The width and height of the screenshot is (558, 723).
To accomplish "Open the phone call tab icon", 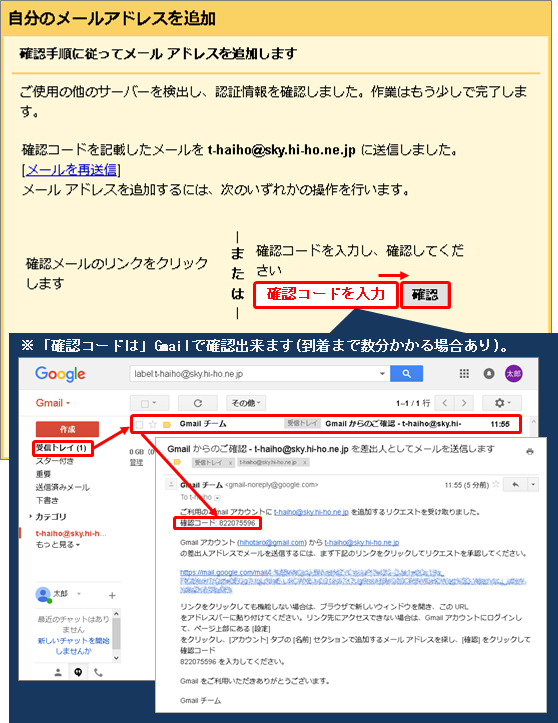I will (98, 672).
